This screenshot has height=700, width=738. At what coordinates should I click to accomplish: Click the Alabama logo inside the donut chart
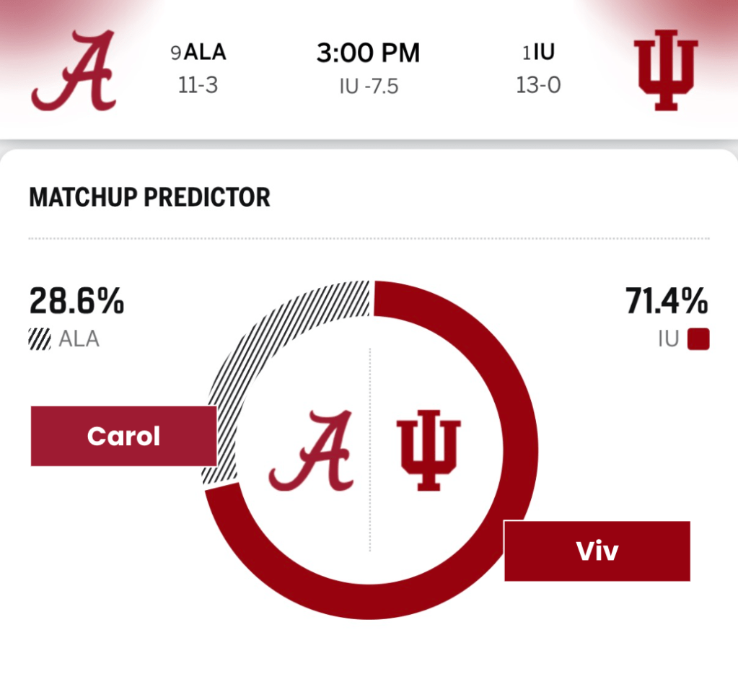pos(311,450)
